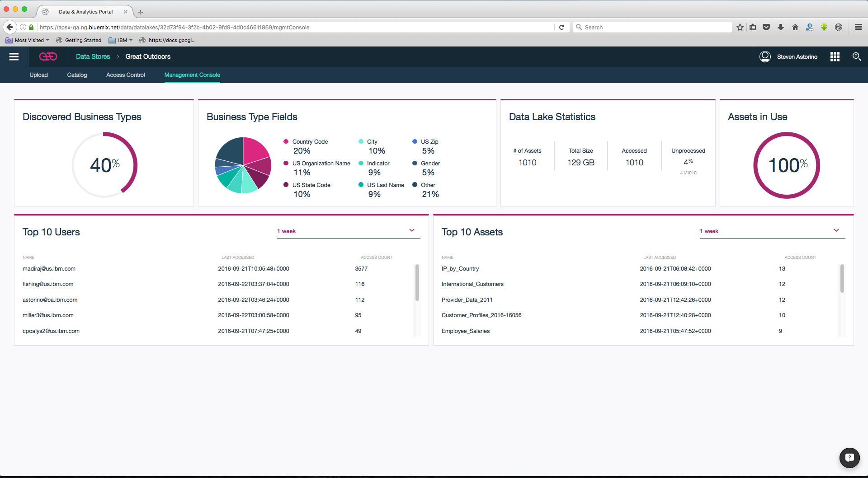Click the Steven Astorino user avatar icon
This screenshot has height=478, width=868.
[x=765, y=56]
